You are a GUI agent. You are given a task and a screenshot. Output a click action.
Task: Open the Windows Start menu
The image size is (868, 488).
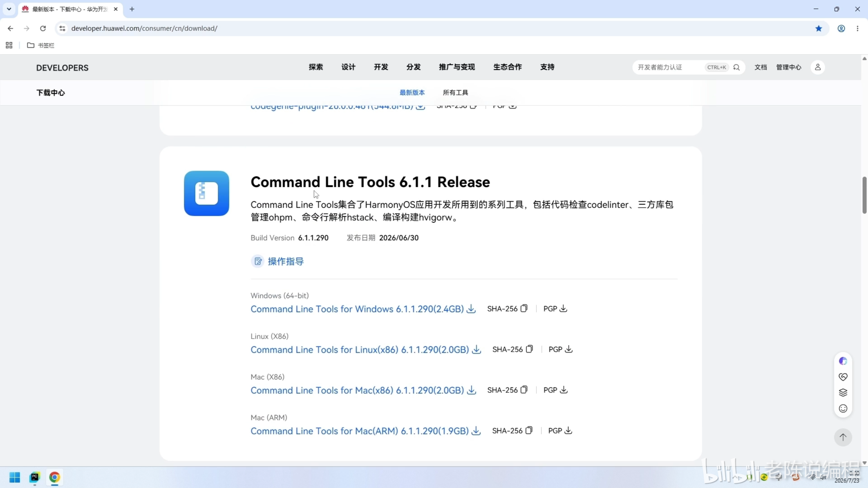15,477
